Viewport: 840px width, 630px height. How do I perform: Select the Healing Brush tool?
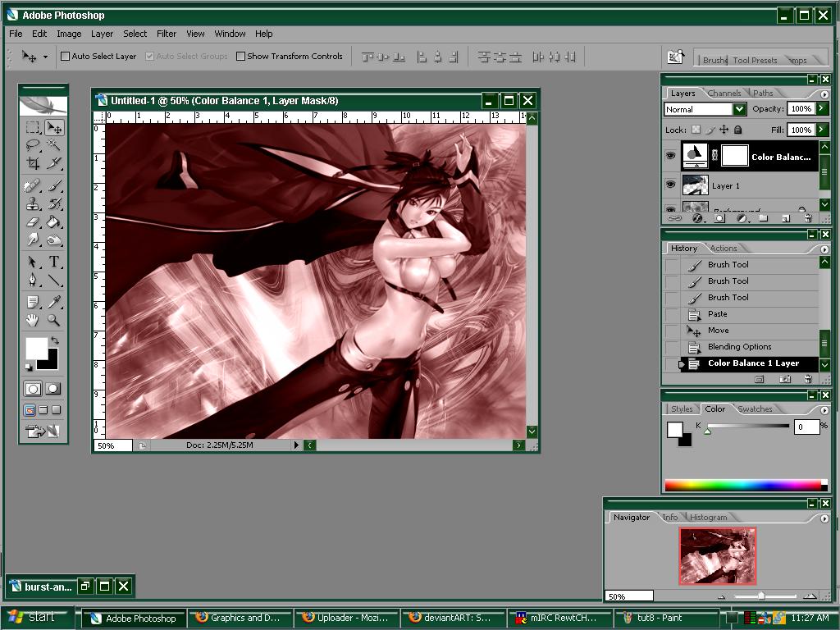tap(33, 186)
